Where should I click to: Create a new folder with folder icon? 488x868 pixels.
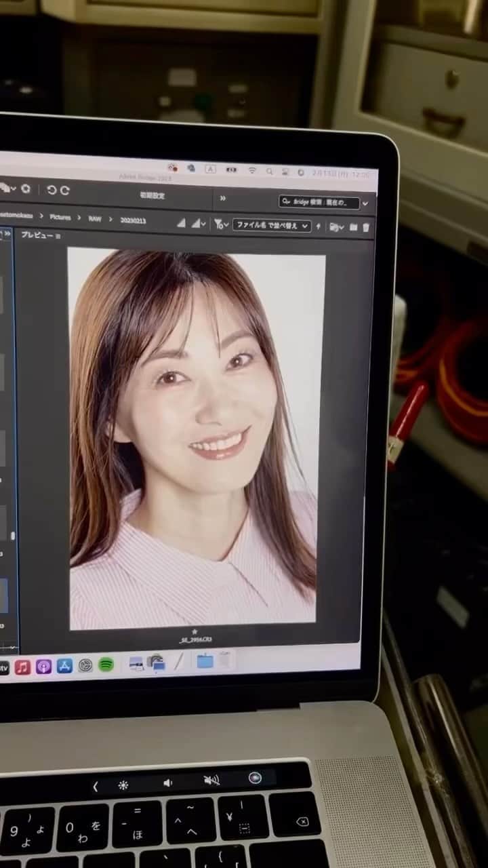pyautogui.click(x=353, y=227)
